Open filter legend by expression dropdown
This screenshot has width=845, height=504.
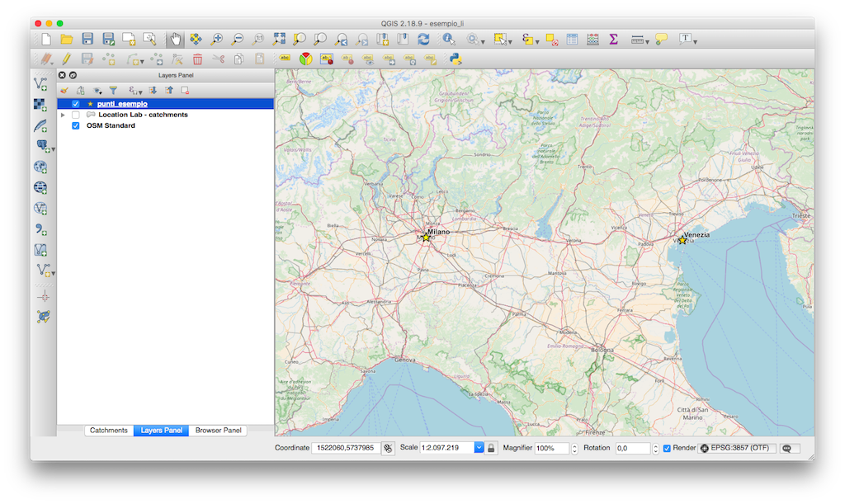pyautogui.click(x=135, y=91)
